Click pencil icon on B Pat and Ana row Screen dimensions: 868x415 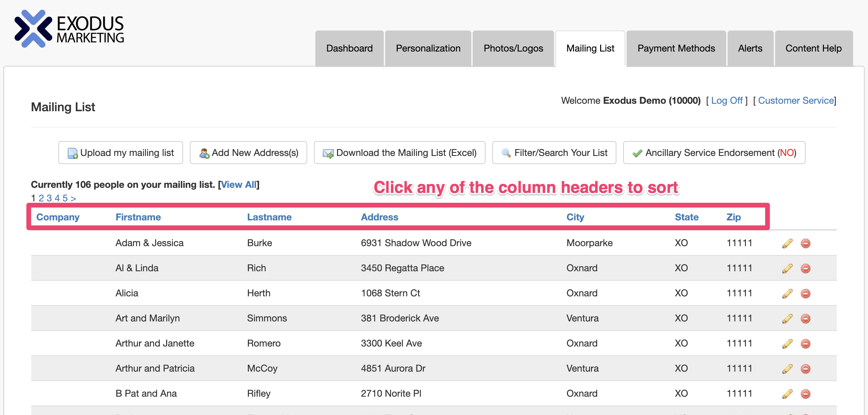pyautogui.click(x=787, y=394)
